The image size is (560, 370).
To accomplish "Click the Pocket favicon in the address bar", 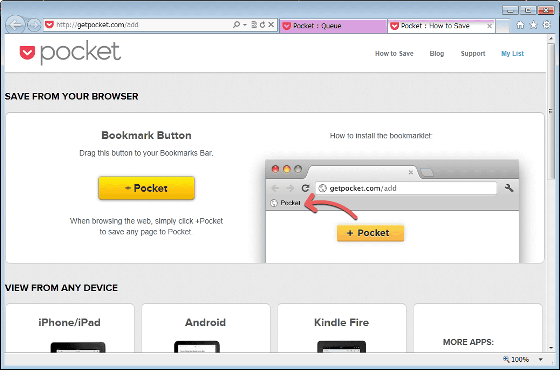I will [49, 25].
